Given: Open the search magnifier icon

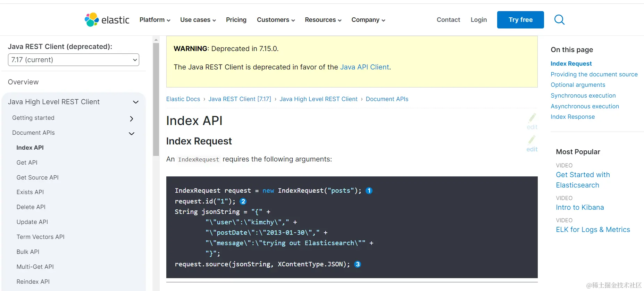Looking at the screenshot, I should [559, 20].
